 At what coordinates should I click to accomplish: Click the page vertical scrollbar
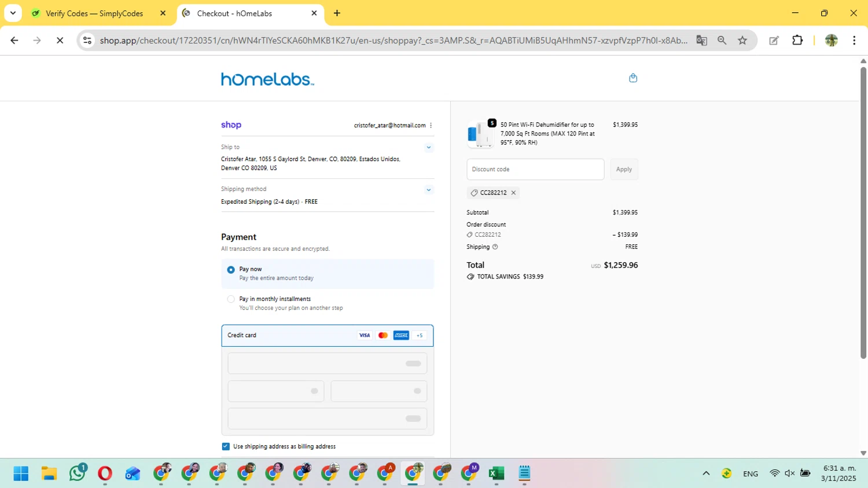[863, 213]
